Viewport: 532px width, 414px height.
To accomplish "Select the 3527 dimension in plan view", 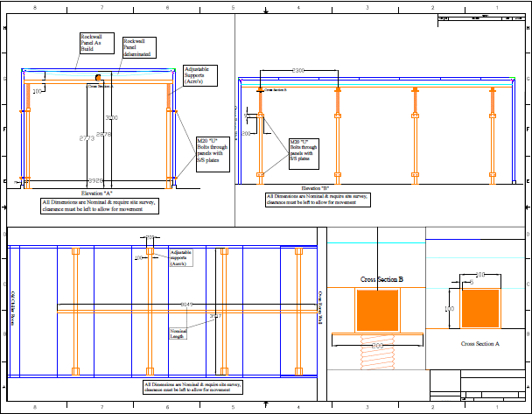I will 215,316.
